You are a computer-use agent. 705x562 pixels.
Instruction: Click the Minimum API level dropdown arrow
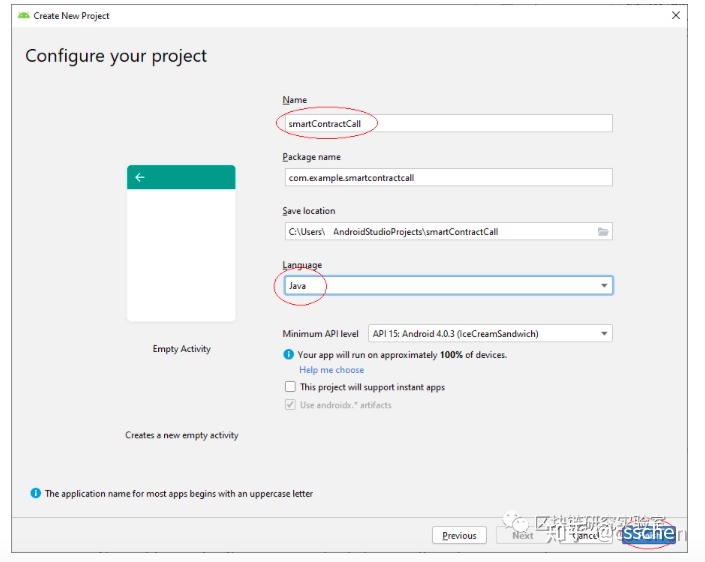tap(604, 334)
